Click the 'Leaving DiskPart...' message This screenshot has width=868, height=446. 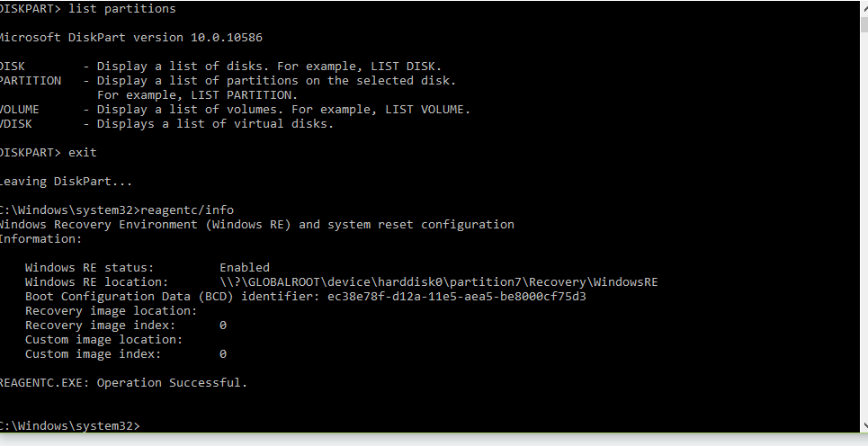click(66, 181)
